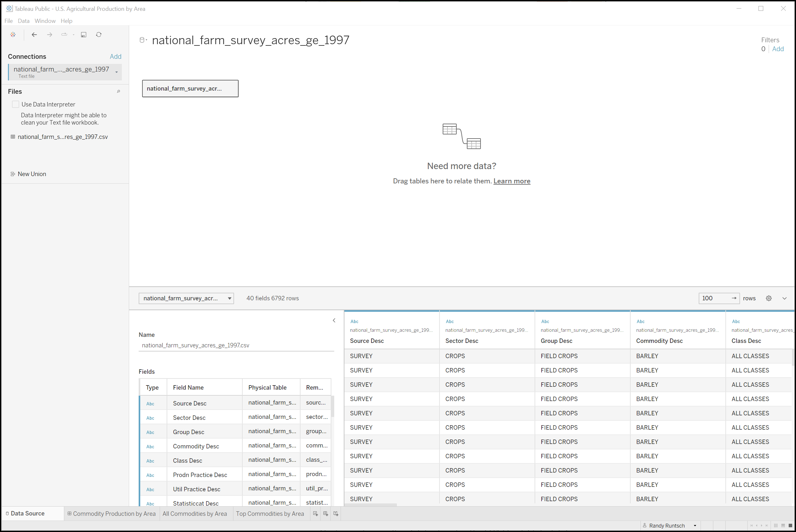
Task: Click the back arrow in toolbar
Action: 34,35
